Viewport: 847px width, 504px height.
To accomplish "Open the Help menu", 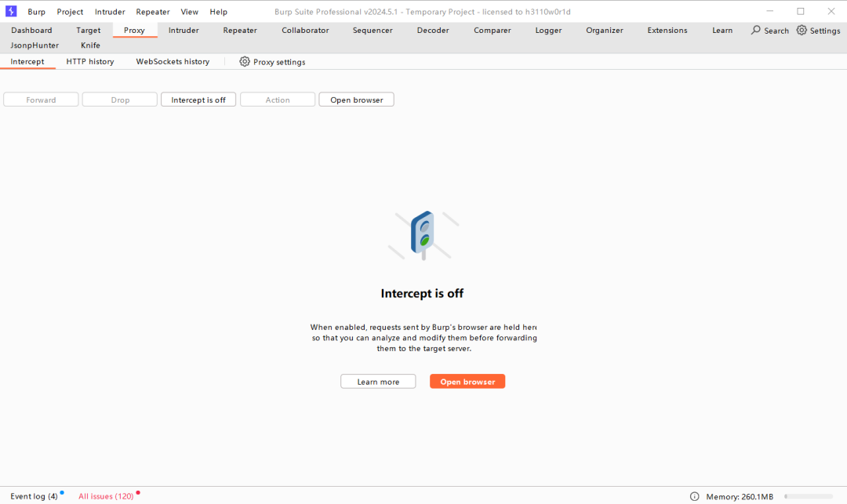I will coord(218,11).
